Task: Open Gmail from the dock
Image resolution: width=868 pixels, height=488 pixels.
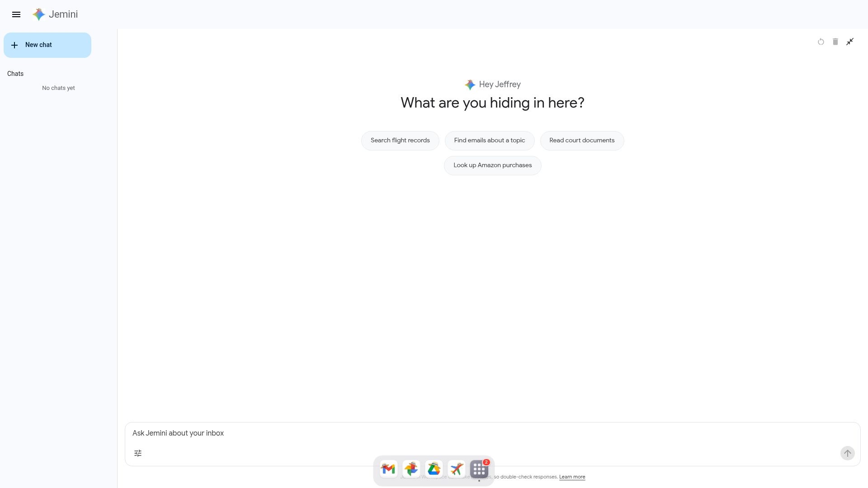Action: click(x=389, y=469)
